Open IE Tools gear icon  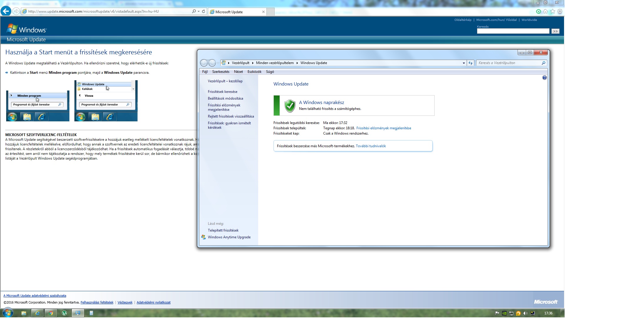pos(560,11)
